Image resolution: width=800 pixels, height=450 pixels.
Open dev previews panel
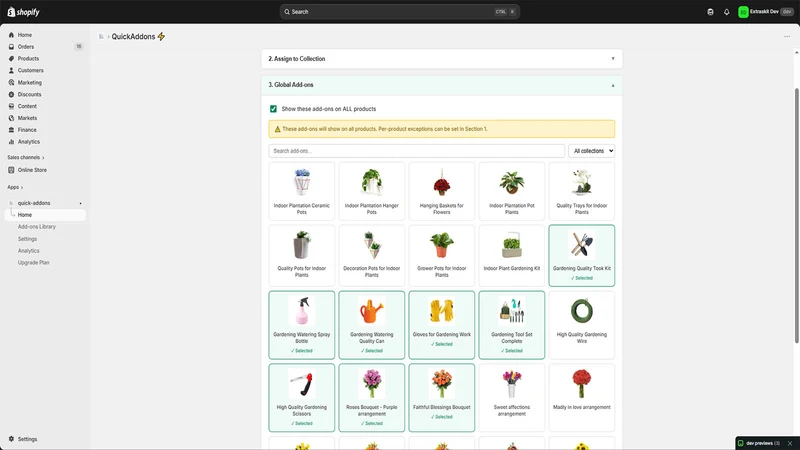[759, 443]
